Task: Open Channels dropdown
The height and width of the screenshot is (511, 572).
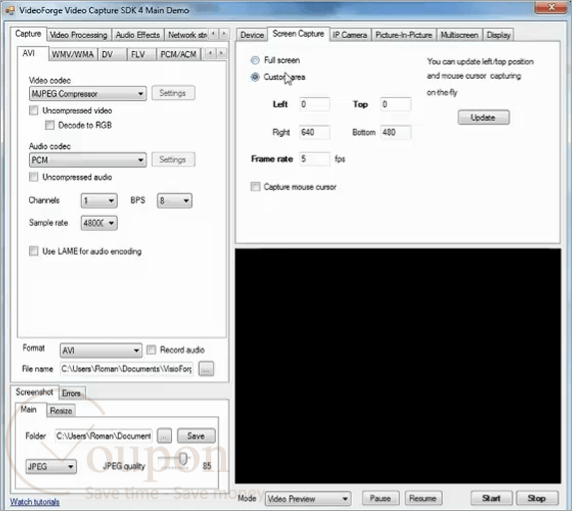Action: tap(99, 201)
